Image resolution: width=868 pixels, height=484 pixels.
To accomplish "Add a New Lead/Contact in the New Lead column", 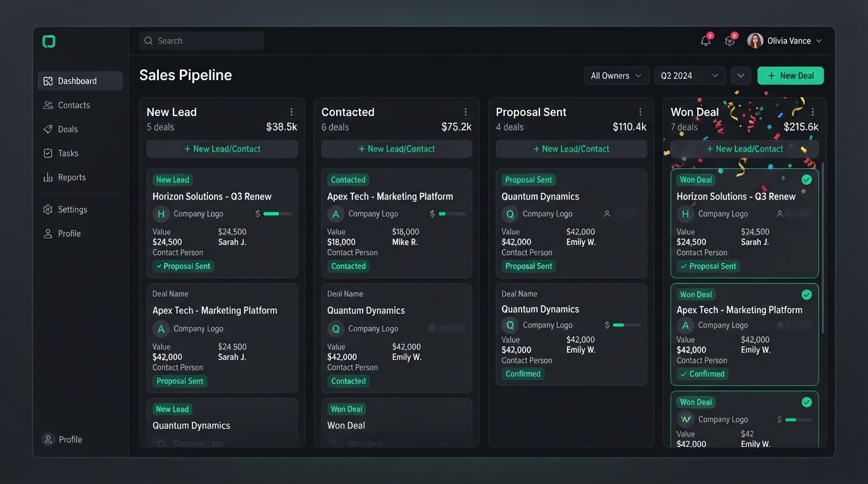I will [x=222, y=149].
